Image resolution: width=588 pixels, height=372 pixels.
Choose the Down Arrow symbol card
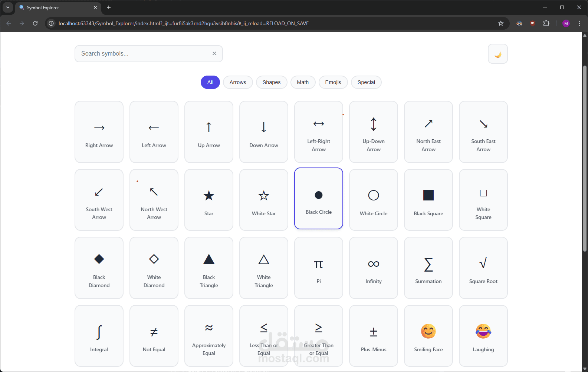264,132
